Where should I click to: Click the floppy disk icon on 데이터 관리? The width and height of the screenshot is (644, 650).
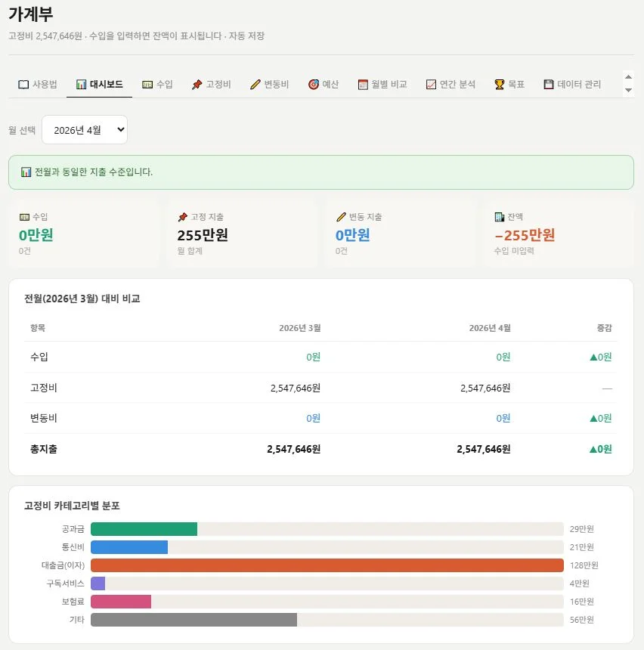point(549,85)
